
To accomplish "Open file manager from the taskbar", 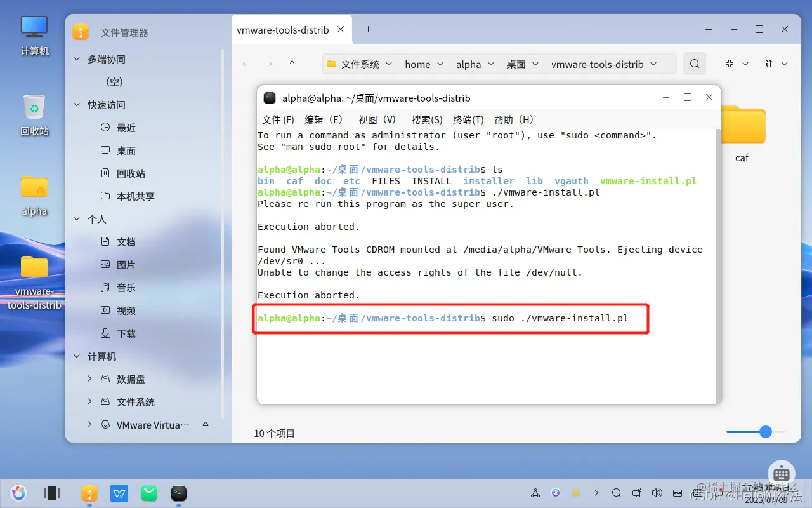I will point(89,493).
